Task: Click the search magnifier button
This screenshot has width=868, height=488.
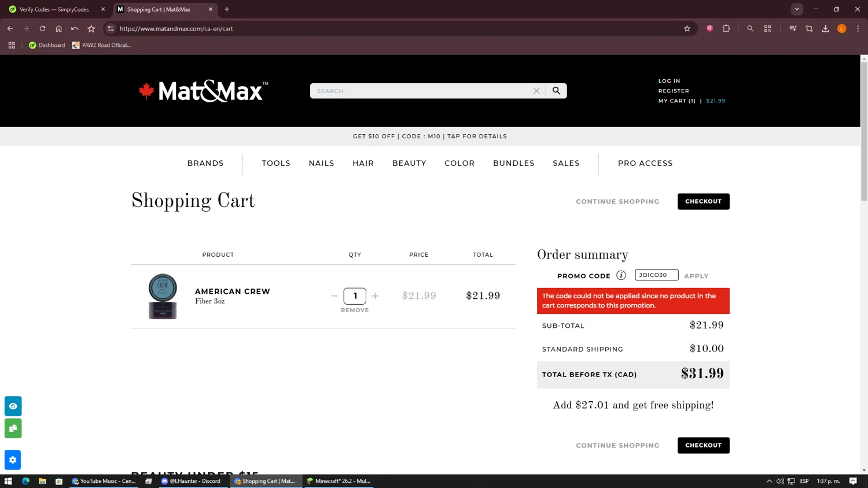Action: coord(556,91)
